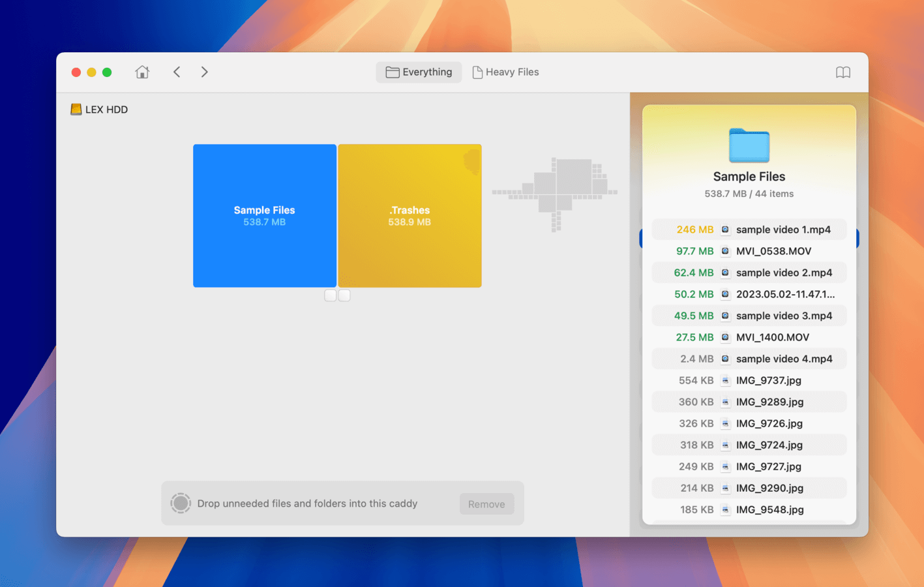Click image icon beside IMG_9737.jpg
924x587 pixels.
725,380
